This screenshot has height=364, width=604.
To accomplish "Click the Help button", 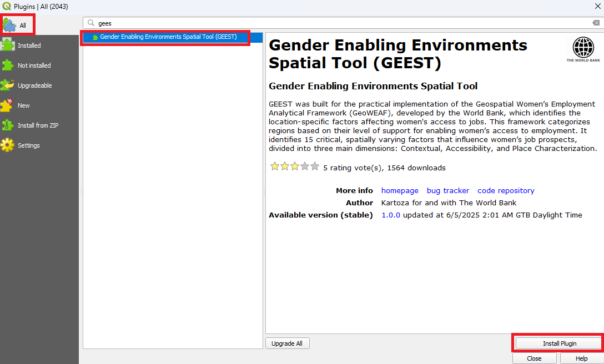I will 582,358.
